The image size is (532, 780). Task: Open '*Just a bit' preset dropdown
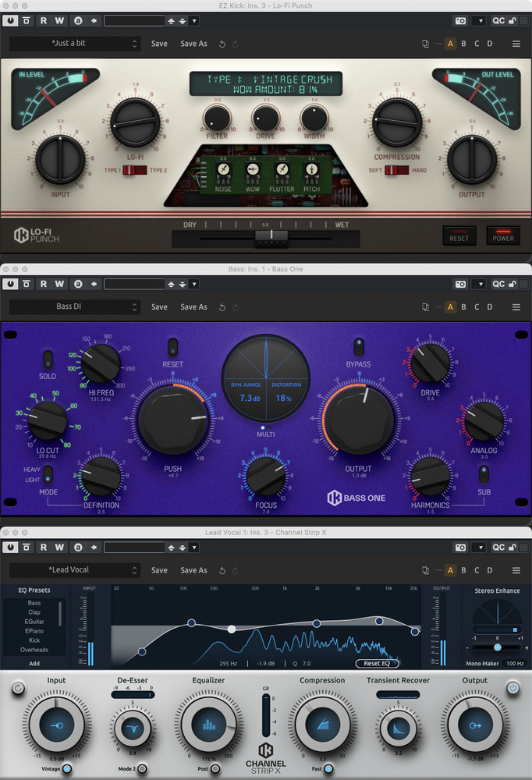tap(73, 44)
